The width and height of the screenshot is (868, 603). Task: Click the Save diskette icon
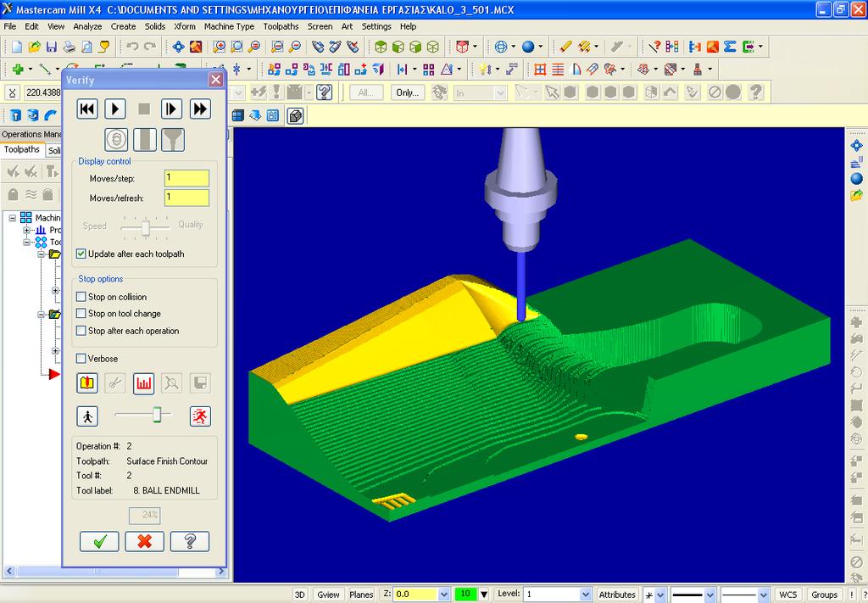point(52,47)
